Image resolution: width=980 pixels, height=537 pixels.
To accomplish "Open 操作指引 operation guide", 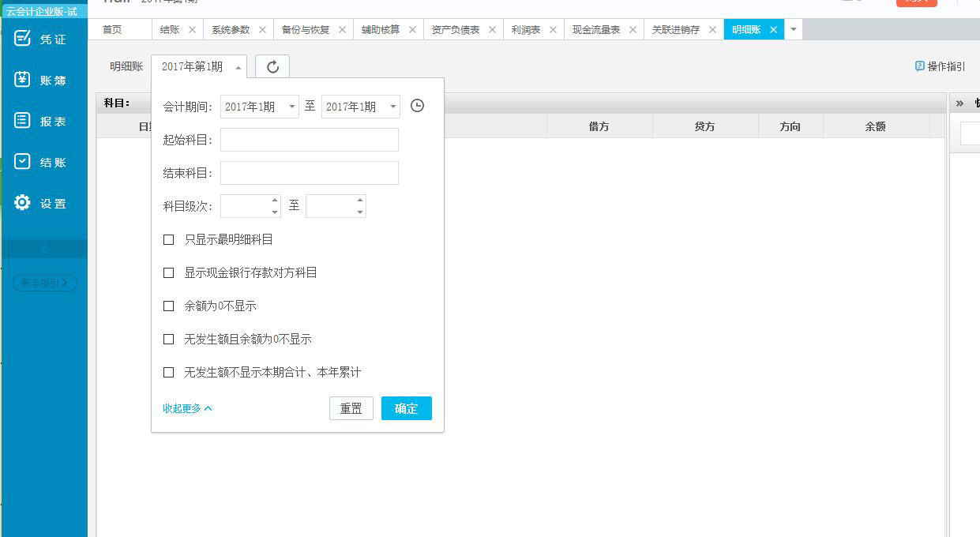I will coord(941,66).
